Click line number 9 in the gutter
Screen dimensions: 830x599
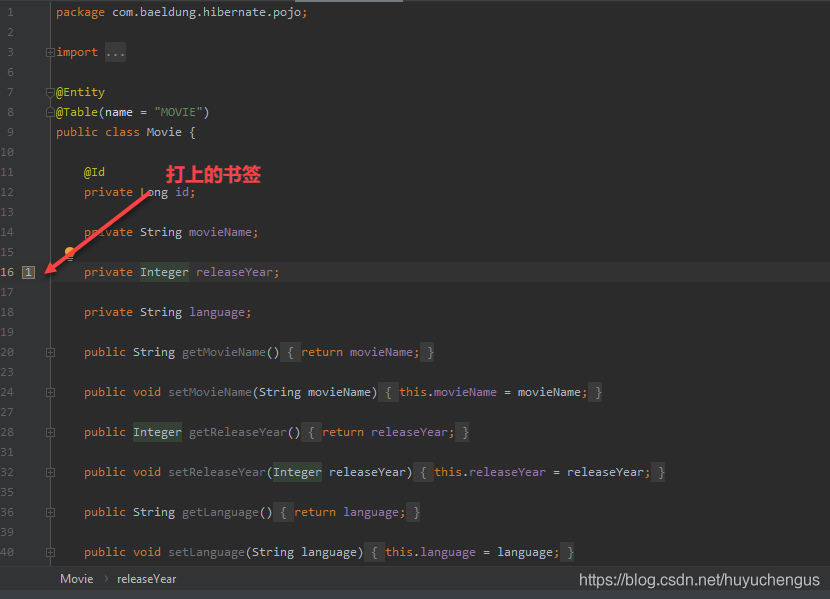(10, 132)
